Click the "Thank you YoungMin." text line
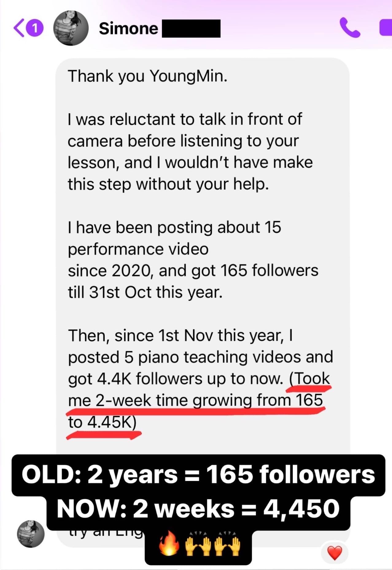This screenshot has height=570, width=392. click(148, 76)
